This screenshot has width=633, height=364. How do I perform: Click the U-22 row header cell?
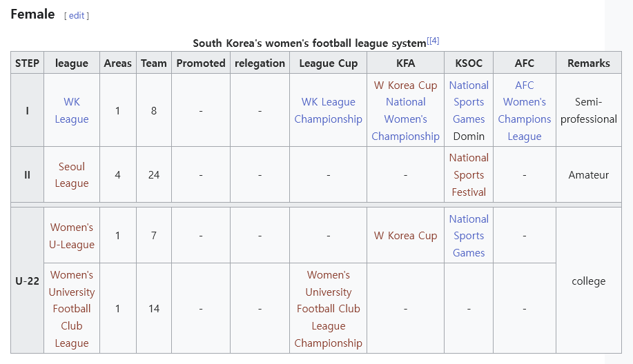[x=27, y=281]
